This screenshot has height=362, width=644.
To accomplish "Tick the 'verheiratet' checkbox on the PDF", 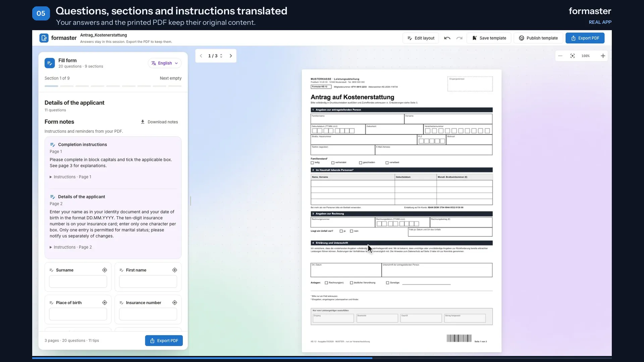I will click(x=333, y=163).
